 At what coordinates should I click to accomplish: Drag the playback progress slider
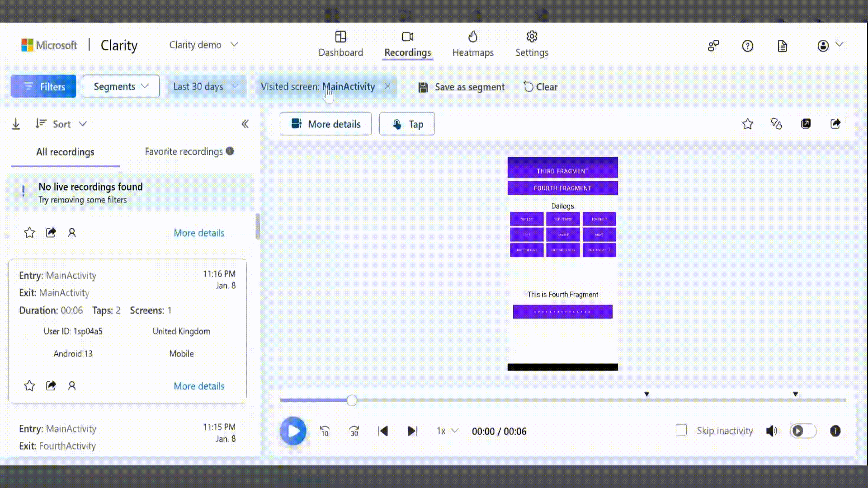tap(352, 400)
